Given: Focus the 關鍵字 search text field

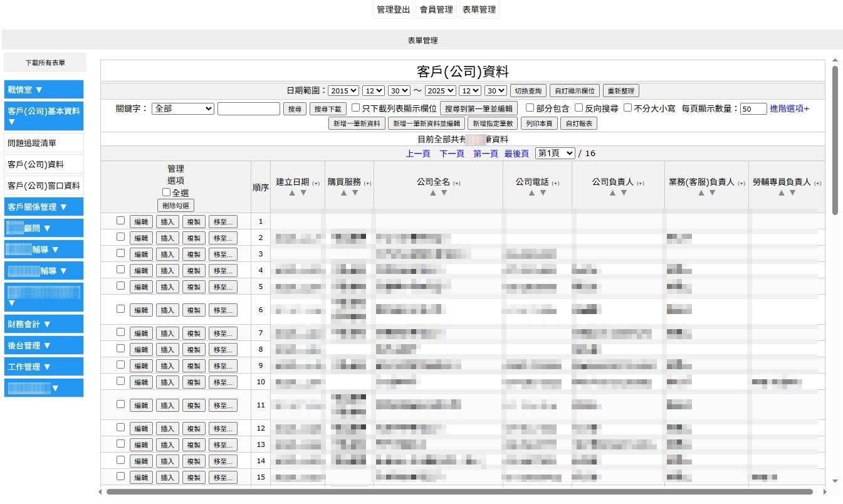Looking at the screenshot, I should click(x=249, y=108).
